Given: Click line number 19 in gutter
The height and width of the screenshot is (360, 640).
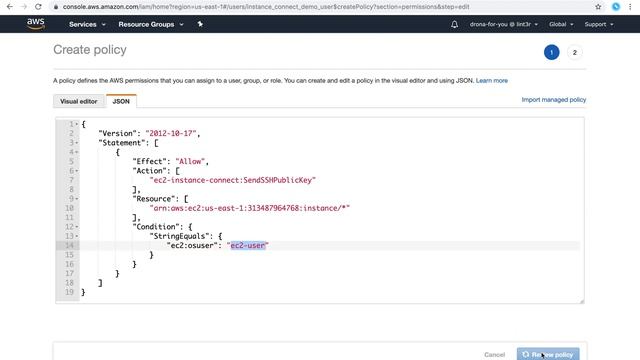Looking at the screenshot, I should point(69,292).
